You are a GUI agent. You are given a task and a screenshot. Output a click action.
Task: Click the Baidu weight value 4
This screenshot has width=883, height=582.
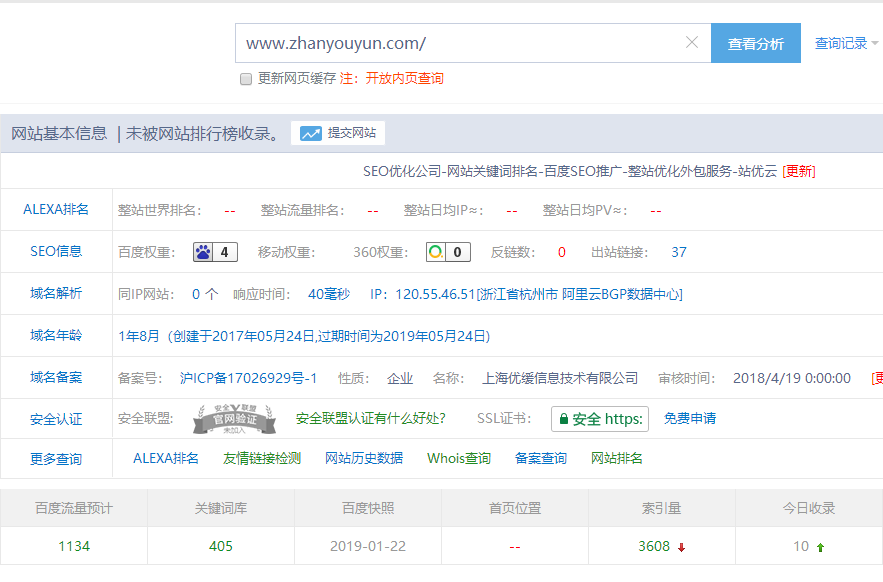[225, 252]
